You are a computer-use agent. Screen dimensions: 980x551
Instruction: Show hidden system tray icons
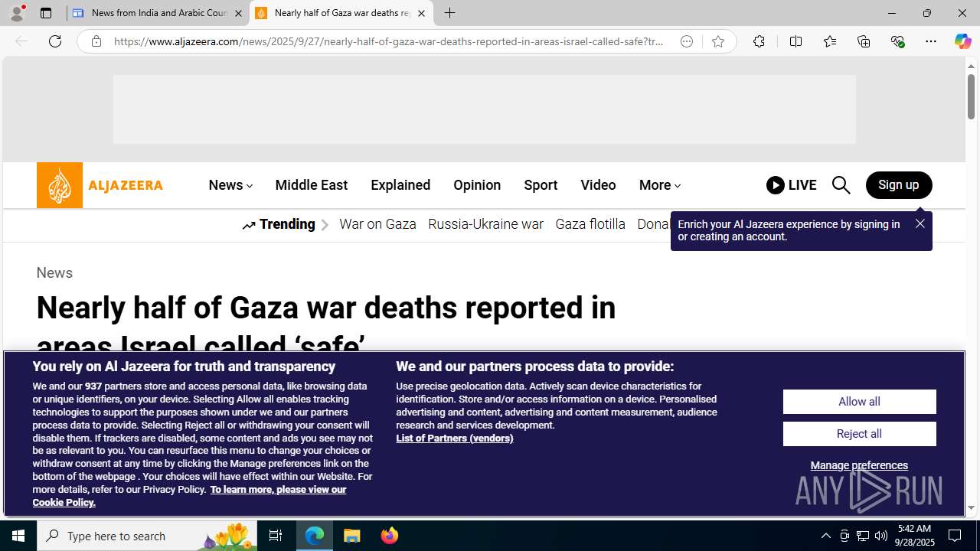(x=826, y=536)
